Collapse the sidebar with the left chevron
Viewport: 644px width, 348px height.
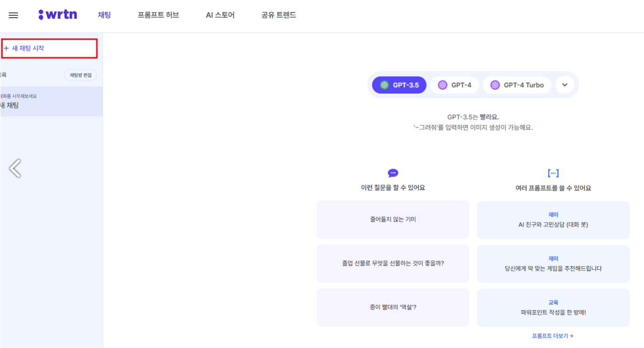pyautogui.click(x=15, y=168)
